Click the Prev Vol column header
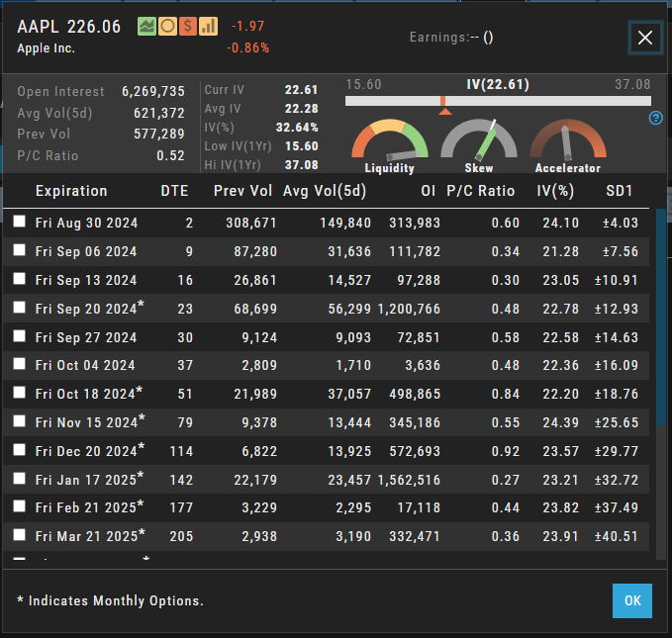The width and height of the screenshot is (672, 638). (x=243, y=191)
